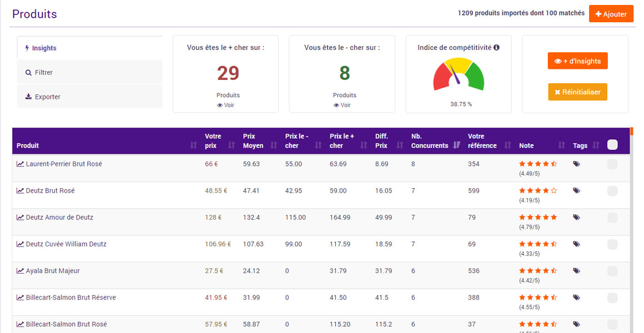Sort the table by Produit column
The height and width of the screenshot is (333, 644).
coord(193,145)
